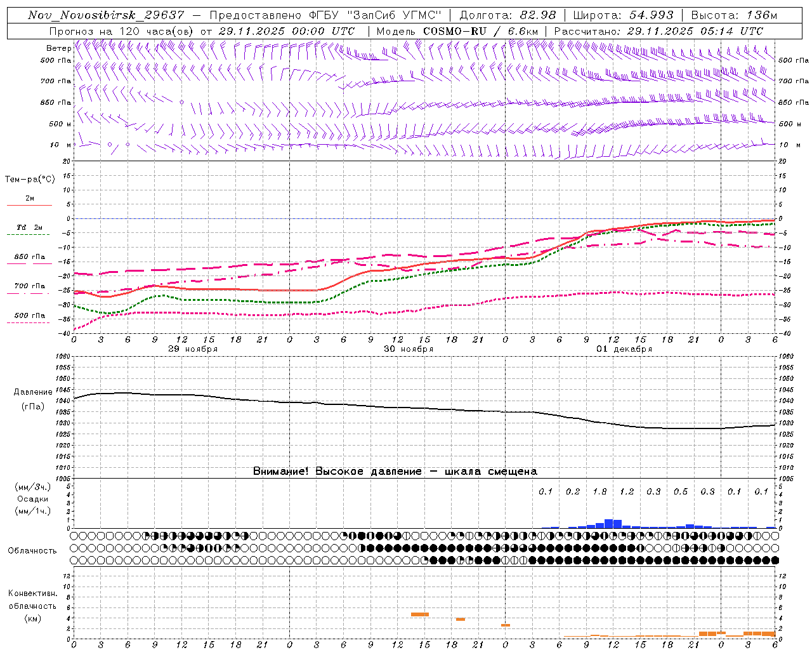812x650 pixels.
Task: Click the 1.8 precipitation total
Action: (599, 492)
